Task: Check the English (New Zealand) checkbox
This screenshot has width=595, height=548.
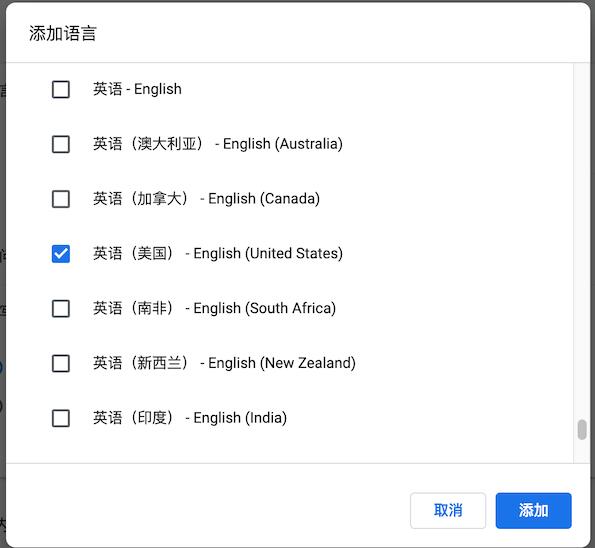Action: (61, 364)
